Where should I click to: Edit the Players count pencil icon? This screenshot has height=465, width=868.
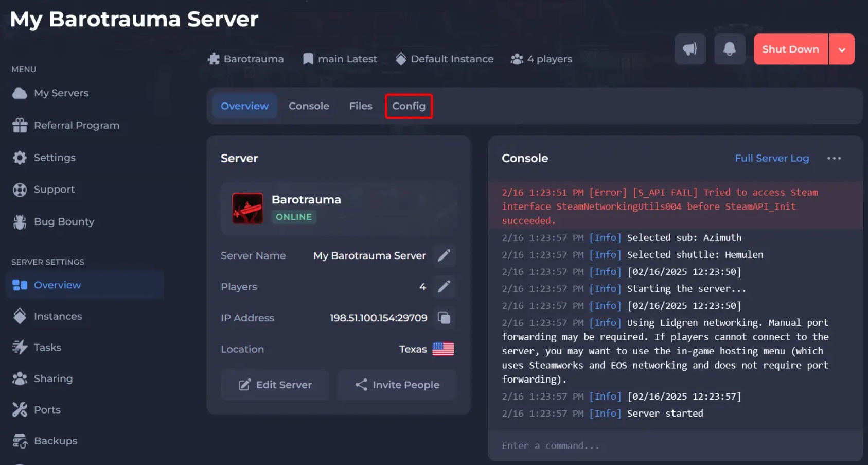click(444, 287)
